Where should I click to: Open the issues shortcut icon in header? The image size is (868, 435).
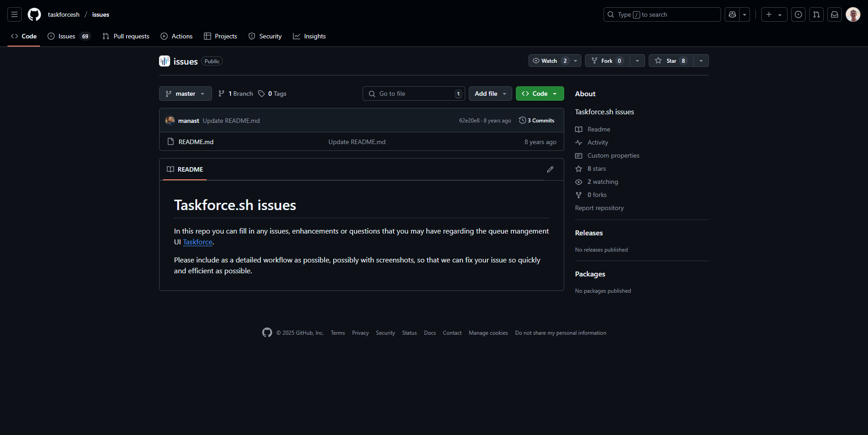[798, 14]
